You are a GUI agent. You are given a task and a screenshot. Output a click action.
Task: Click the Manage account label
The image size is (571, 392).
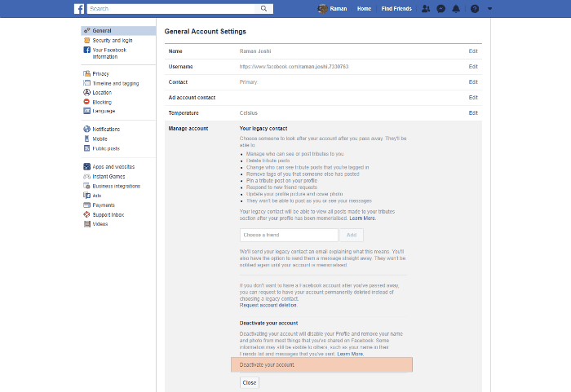[x=188, y=129]
